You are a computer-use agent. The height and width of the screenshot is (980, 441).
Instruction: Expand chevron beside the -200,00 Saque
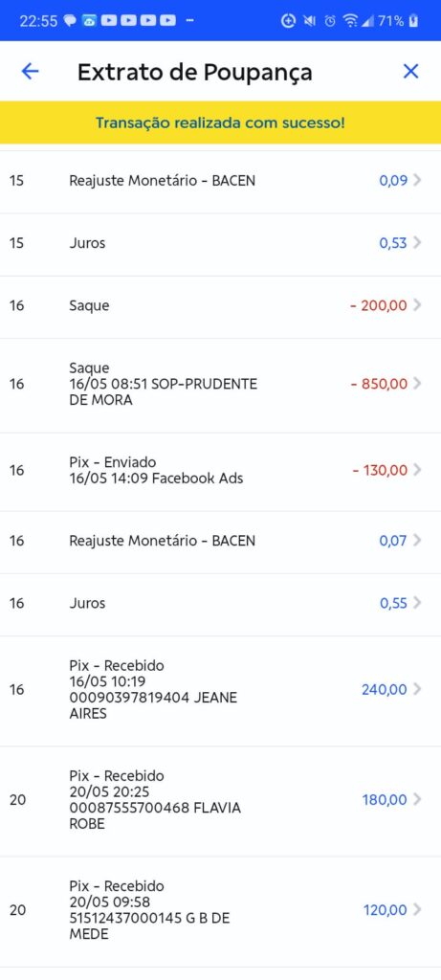[x=417, y=305]
